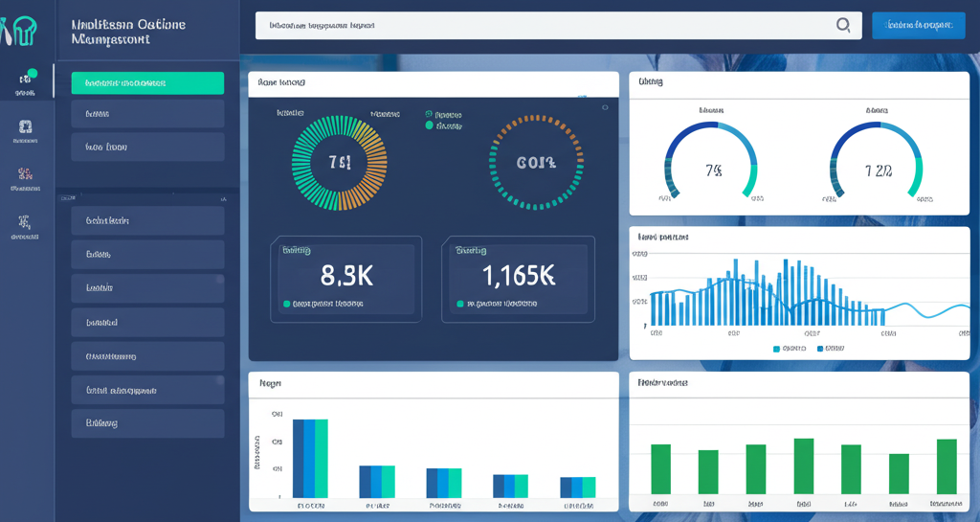
Task: Toggle the solid green circle donut legend entry
Action: point(429,125)
